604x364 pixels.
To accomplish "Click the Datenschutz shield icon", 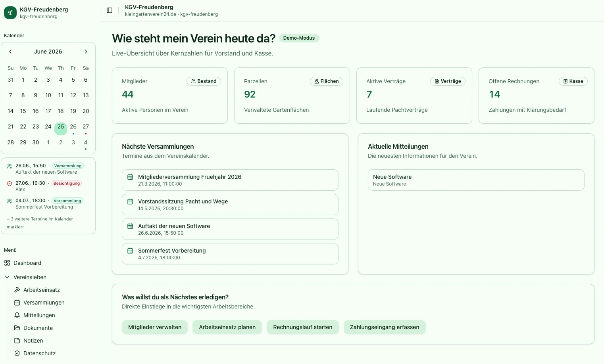I will pos(17,353).
